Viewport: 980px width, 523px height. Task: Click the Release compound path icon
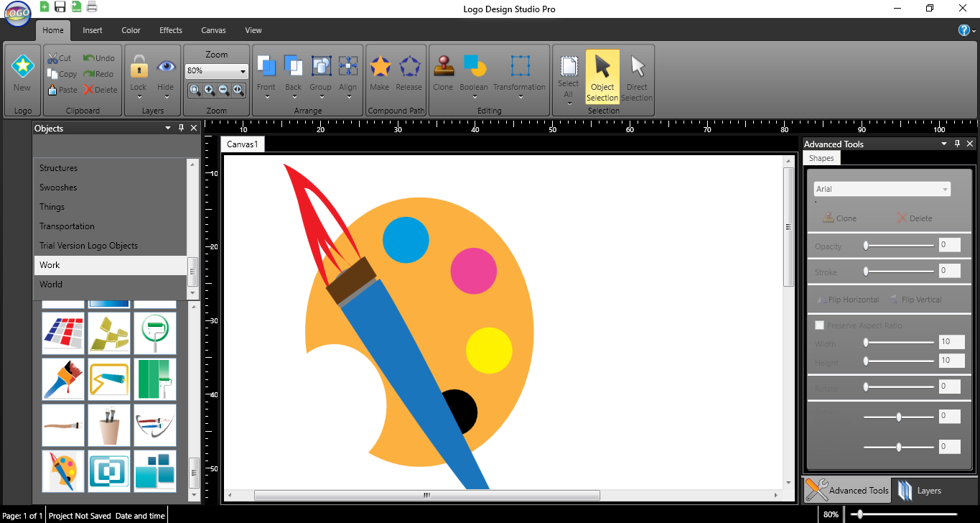click(x=409, y=67)
